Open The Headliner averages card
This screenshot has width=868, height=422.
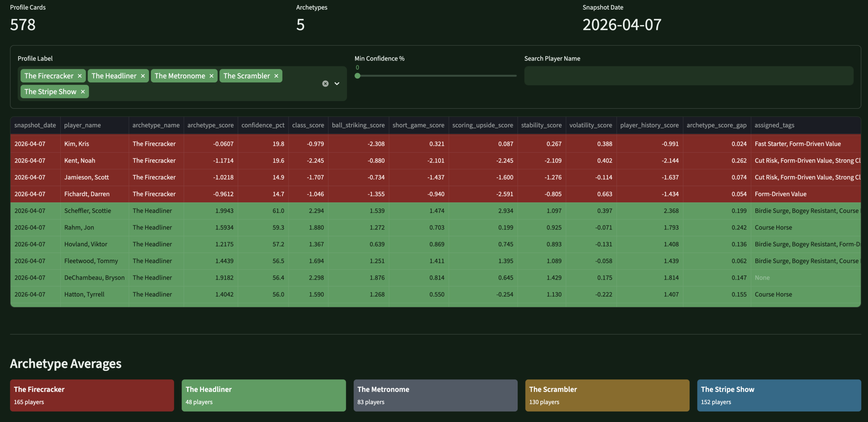coord(263,395)
